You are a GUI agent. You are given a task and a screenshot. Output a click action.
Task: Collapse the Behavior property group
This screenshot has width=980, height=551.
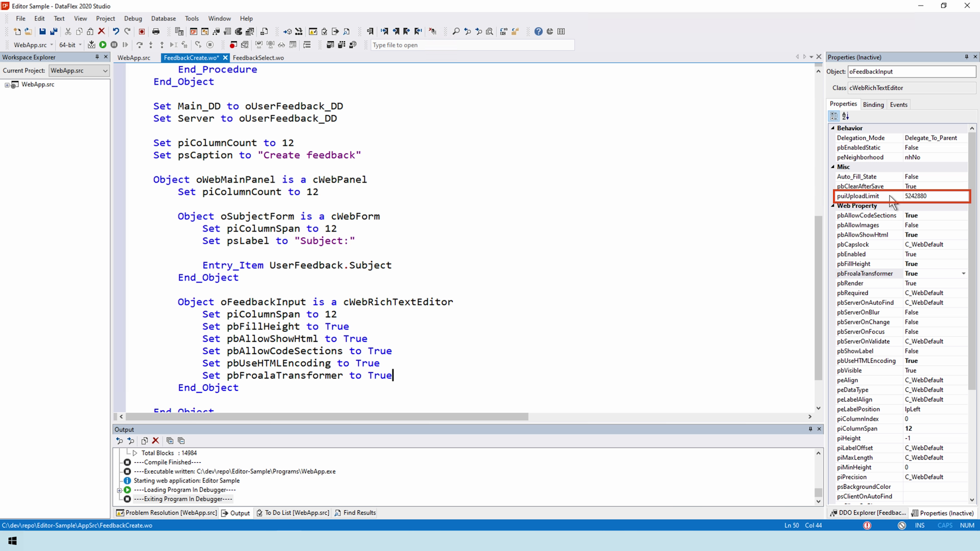click(x=833, y=128)
